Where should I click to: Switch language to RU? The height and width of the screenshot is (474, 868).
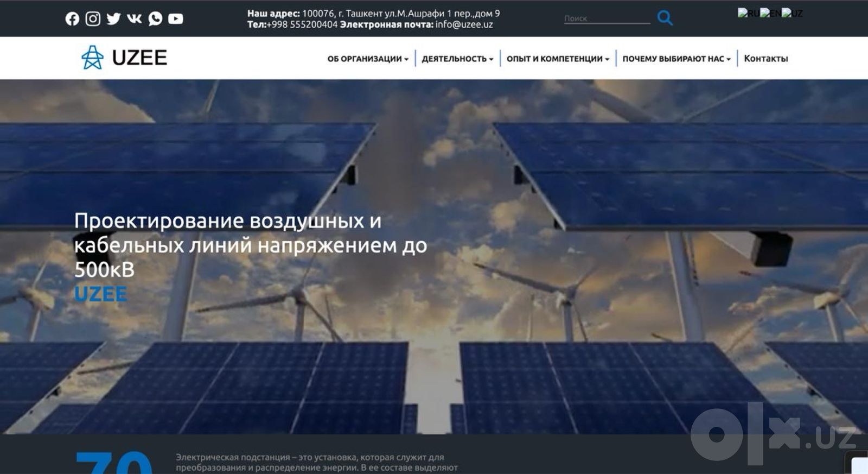[x=748, y=13]
